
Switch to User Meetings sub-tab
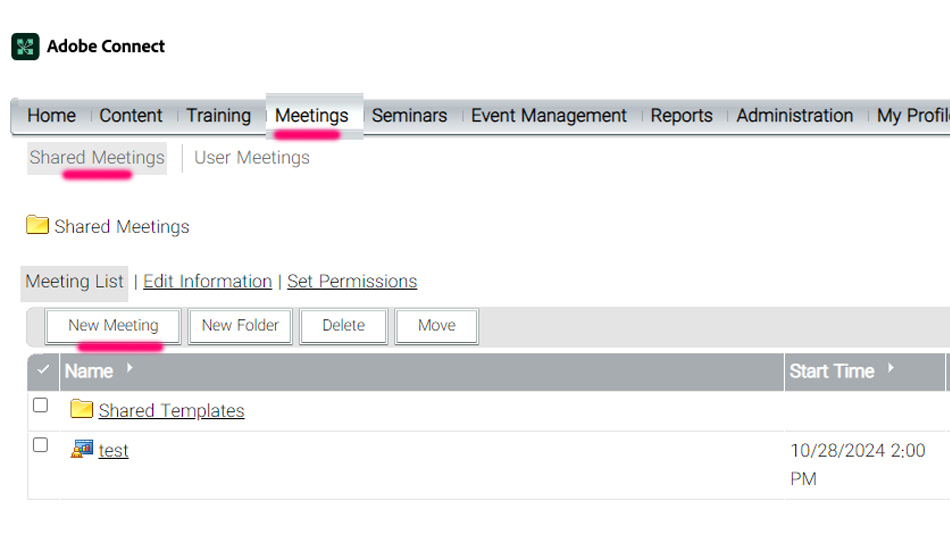[x=252, y=158]
